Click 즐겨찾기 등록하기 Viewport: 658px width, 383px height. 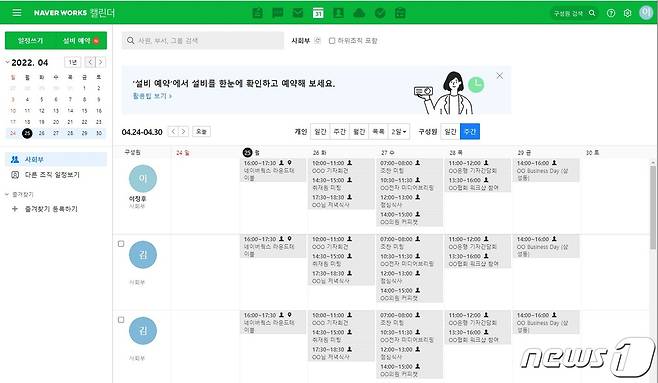coord(51,208)
